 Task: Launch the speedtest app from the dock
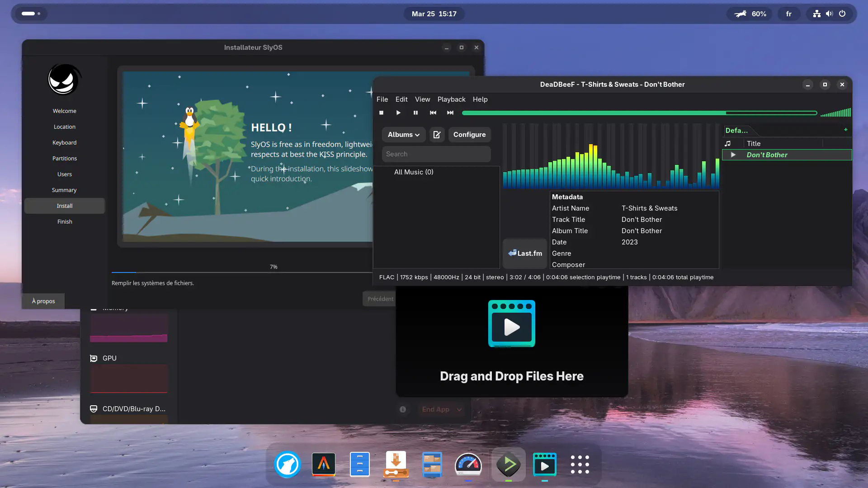(468, 465)
